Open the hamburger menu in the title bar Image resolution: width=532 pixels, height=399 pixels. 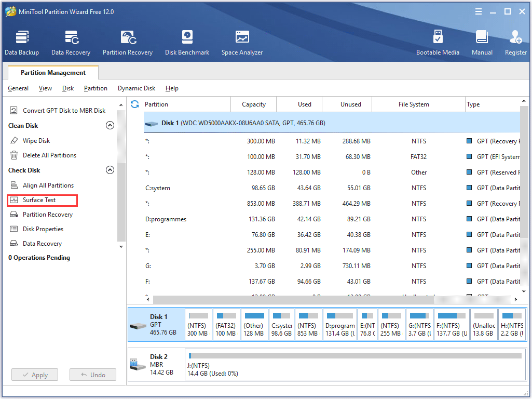point(479,11)
